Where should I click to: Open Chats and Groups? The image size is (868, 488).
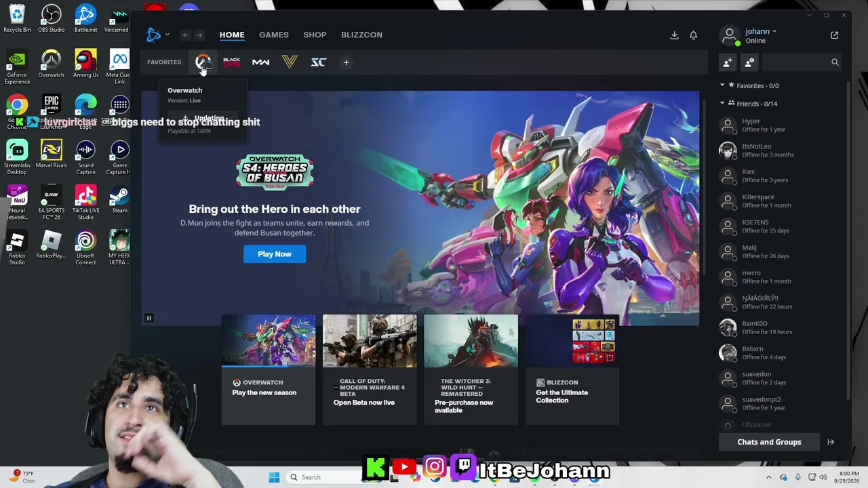pos(769,442)
